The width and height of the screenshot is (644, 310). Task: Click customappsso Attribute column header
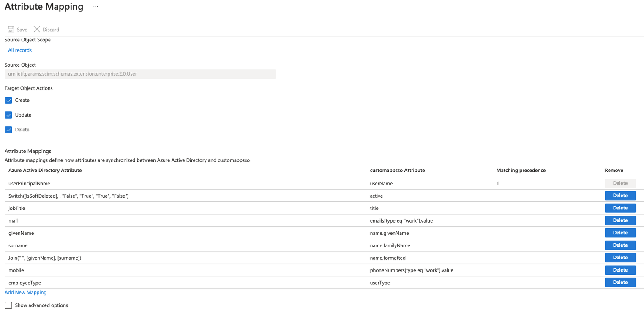tap(397, 170)
